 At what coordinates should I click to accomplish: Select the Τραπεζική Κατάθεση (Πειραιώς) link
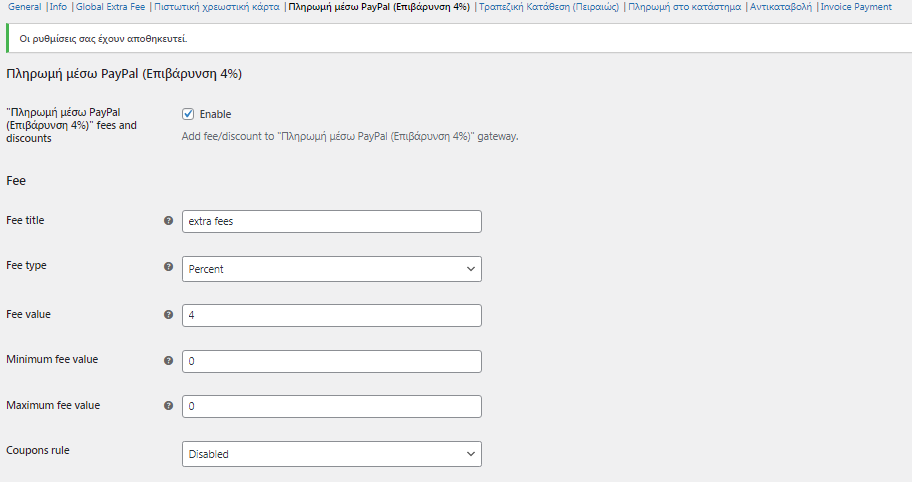[549, 7]
